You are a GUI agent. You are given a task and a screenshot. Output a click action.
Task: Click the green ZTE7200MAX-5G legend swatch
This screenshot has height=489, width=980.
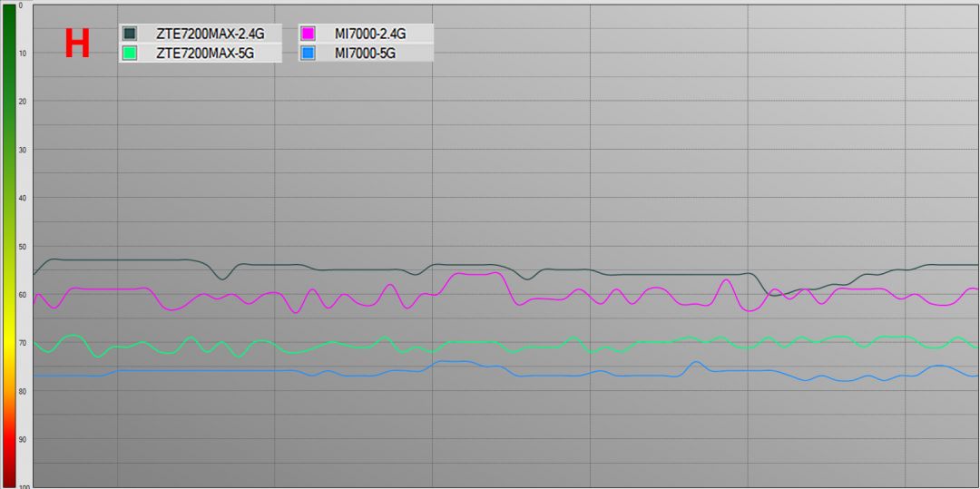tap(130, 54)
